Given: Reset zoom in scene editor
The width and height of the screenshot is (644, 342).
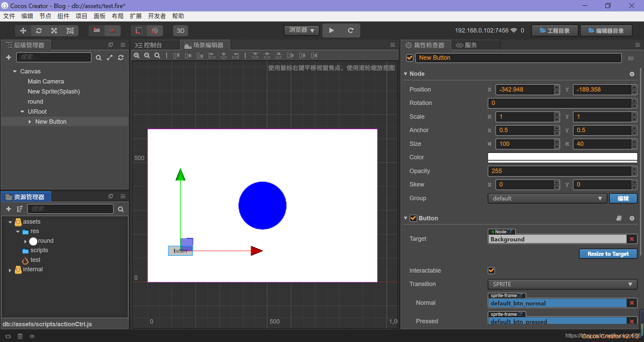Looking at the screenshot, I should (x=157, y=56).
